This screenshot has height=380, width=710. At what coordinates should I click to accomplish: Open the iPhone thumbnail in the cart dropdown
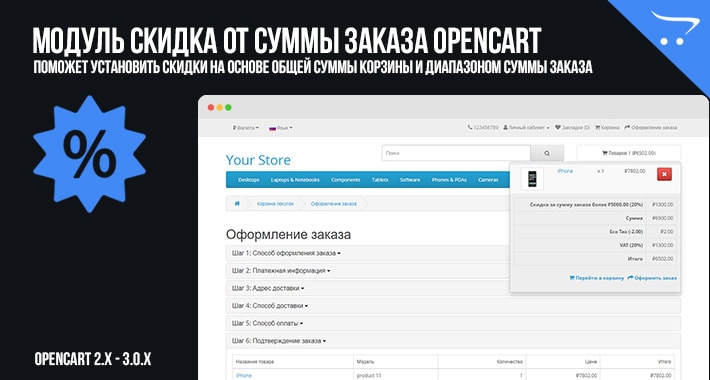pyautogui.click(x=532, y=178)
